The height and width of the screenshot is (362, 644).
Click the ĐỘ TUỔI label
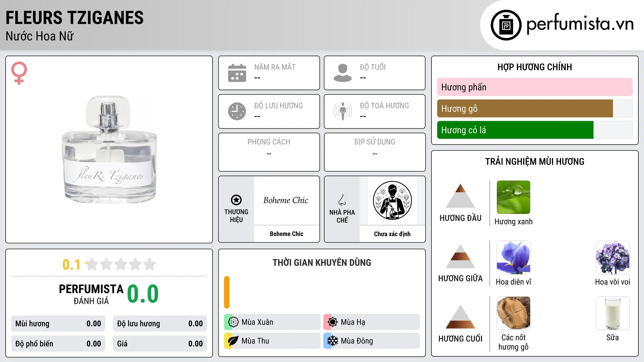373,67
